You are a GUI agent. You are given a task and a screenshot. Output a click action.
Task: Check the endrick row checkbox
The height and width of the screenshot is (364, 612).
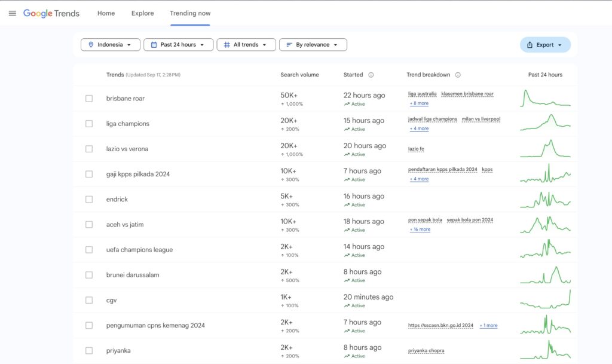(x=89, y=200)
